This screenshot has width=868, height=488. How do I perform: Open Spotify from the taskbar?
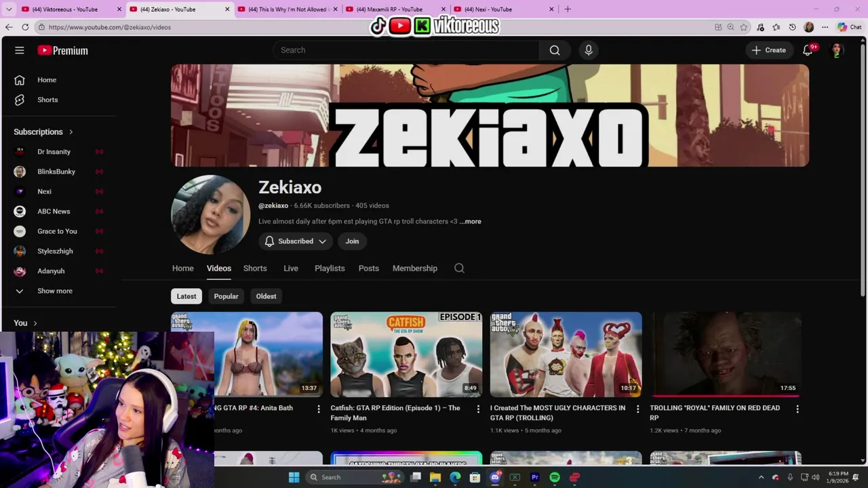(555, 477)
